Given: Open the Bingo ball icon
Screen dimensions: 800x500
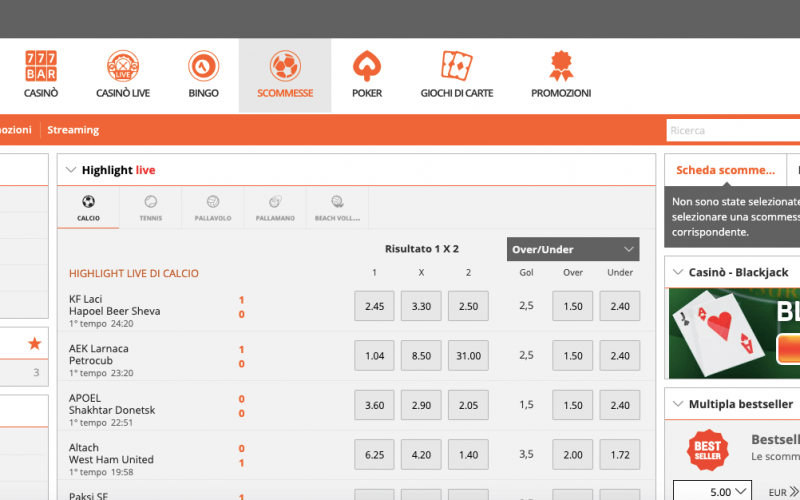Looking at the screenshot, I should [x=204, y=66].
